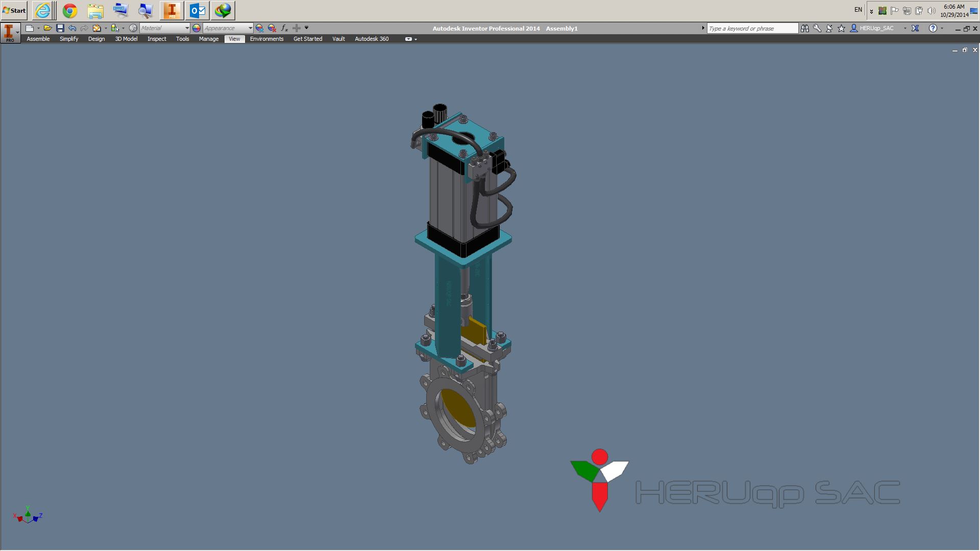
Task: Click the keyword search input field
Action: tap(752, 28)
